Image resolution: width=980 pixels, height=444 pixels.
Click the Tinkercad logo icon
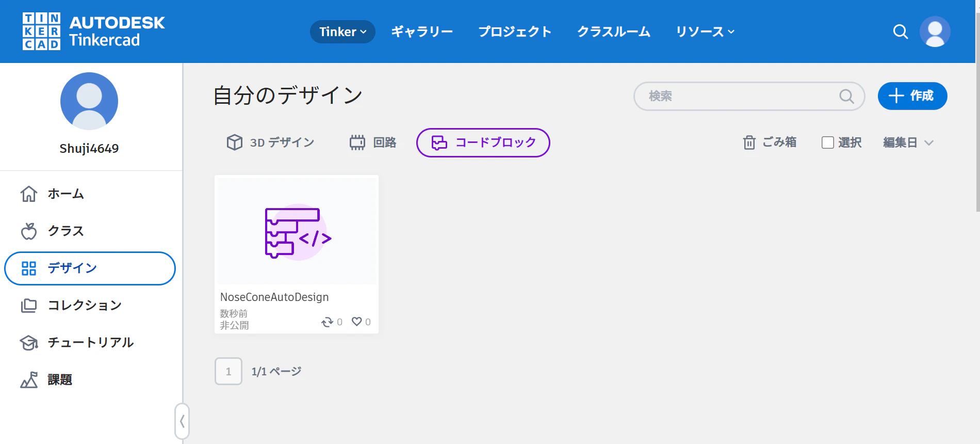pyautogui.click(x=41, y=31)
